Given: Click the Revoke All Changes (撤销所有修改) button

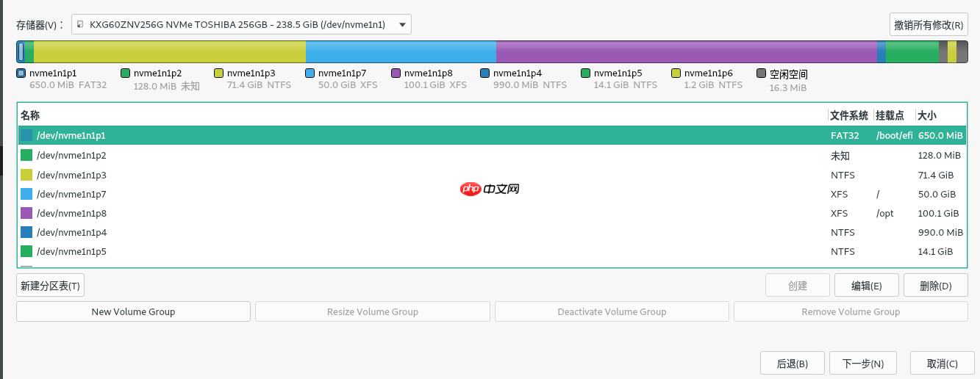Looking at the screenshot, I should 929,24.
